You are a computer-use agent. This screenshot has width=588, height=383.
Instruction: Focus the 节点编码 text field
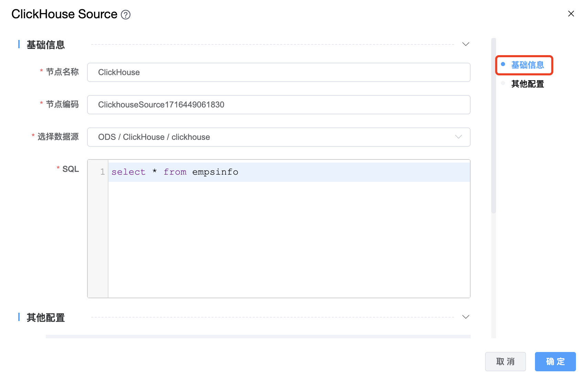[279, 105]
